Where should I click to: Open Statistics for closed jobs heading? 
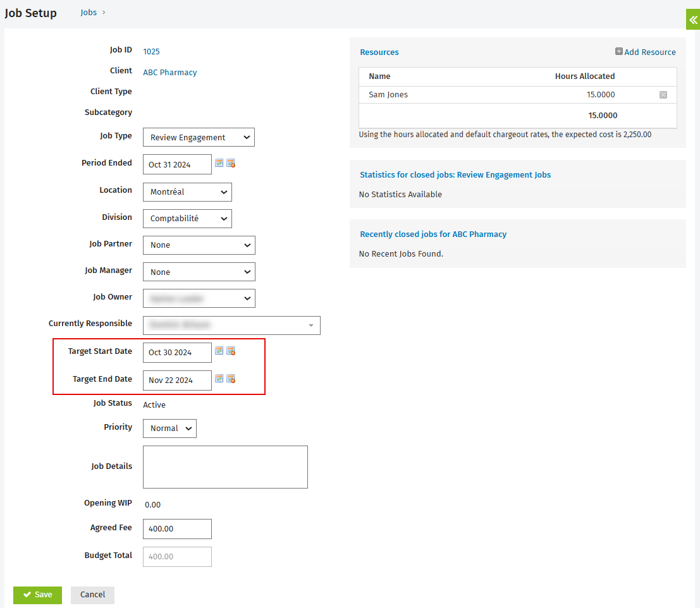click(x=455, y=175)
